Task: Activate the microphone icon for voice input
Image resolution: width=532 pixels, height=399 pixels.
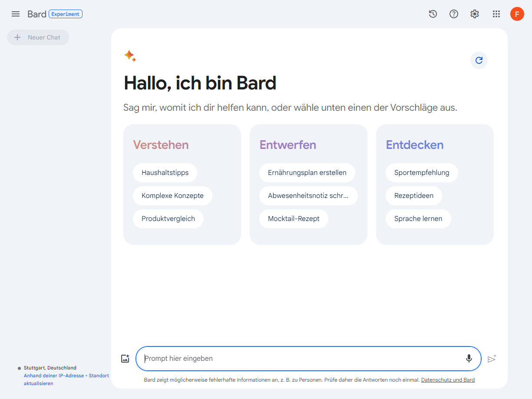Action: [x=469, y=359]
